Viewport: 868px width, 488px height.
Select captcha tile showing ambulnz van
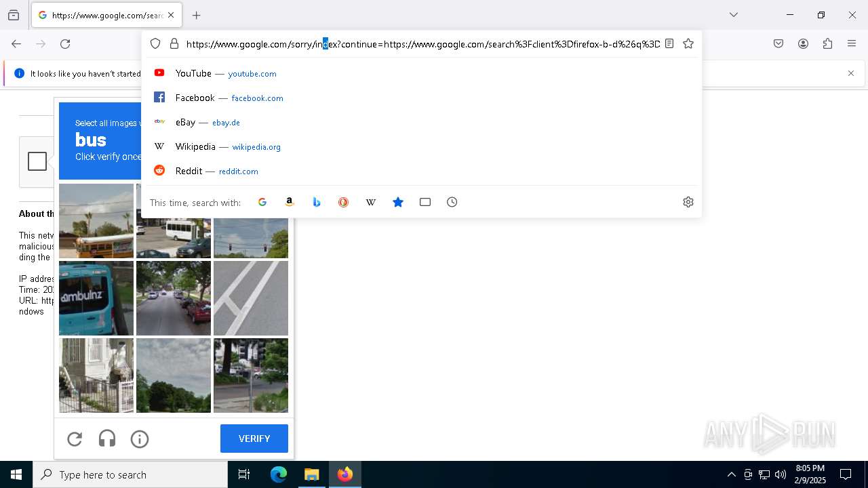tap(96, 298)
